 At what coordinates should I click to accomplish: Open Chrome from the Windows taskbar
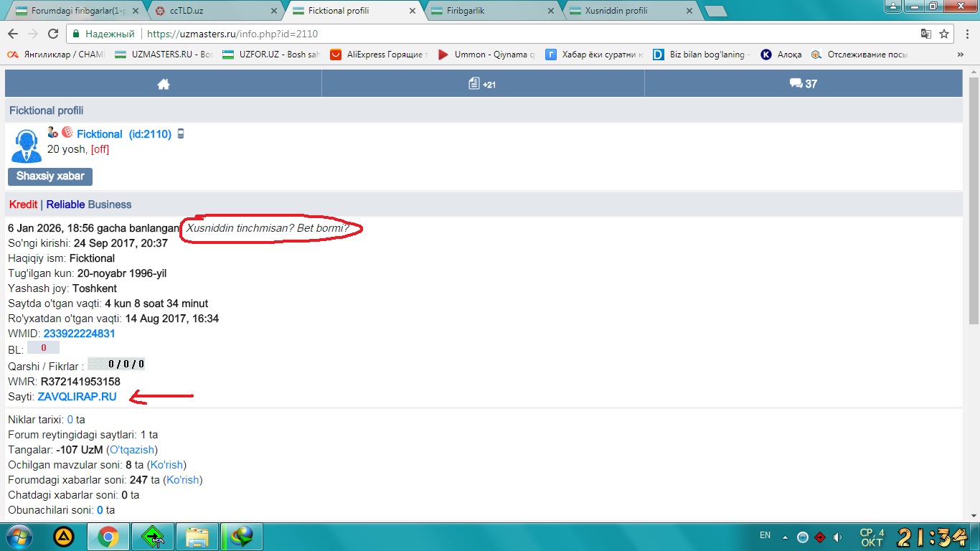click(x=108, y=536)
